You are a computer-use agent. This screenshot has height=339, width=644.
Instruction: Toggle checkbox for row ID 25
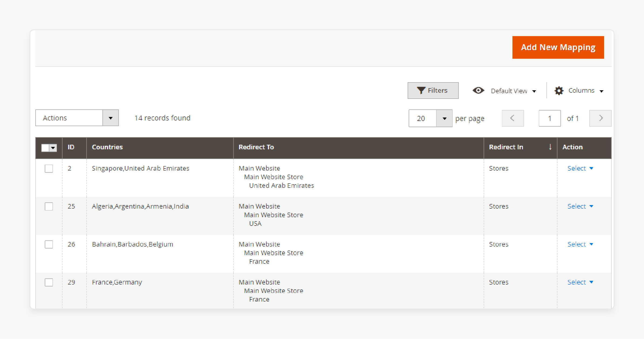[x=49, y=206]
